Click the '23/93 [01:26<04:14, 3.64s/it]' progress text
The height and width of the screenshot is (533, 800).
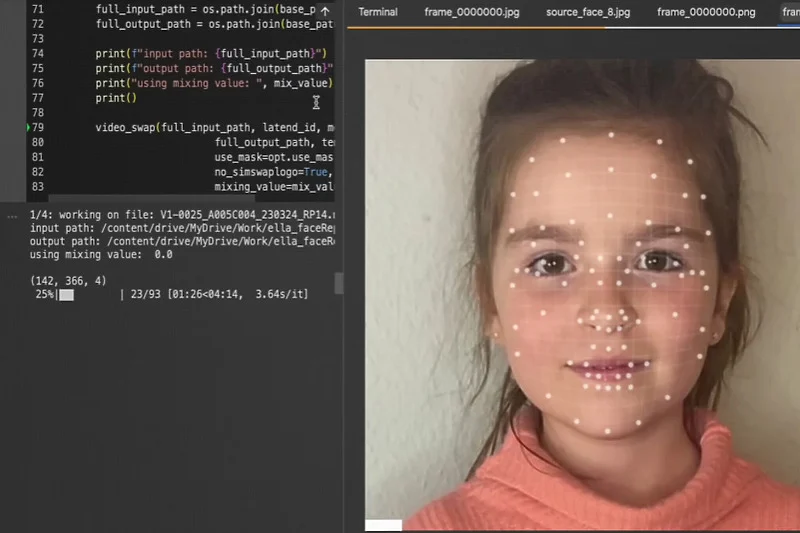click(219, 294)
